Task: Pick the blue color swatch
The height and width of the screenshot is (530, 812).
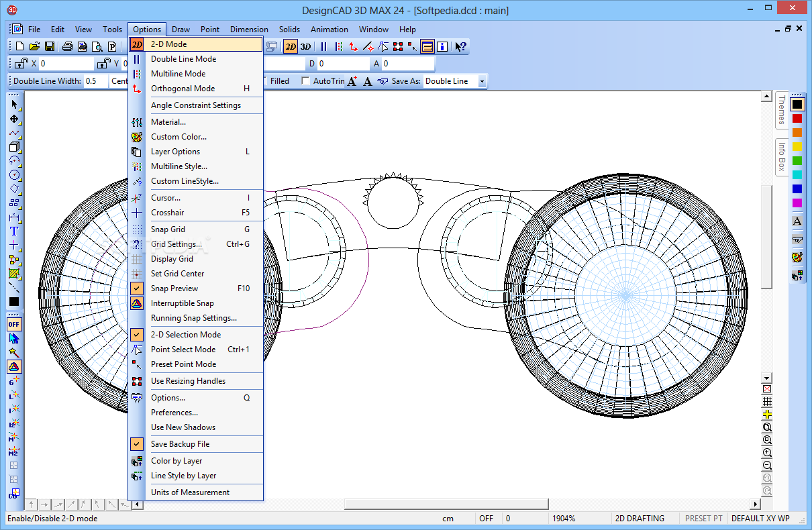Action: pos(797,189)
